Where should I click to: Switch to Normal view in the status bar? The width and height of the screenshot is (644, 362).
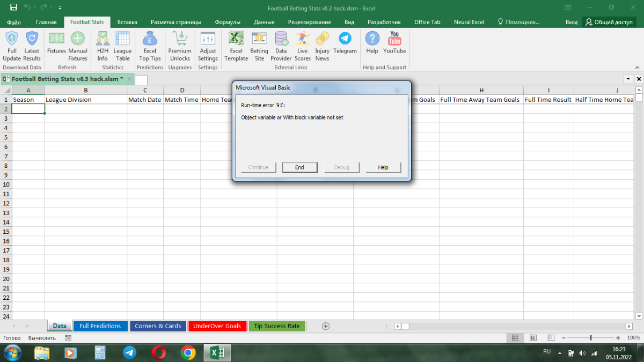point(515,338)
